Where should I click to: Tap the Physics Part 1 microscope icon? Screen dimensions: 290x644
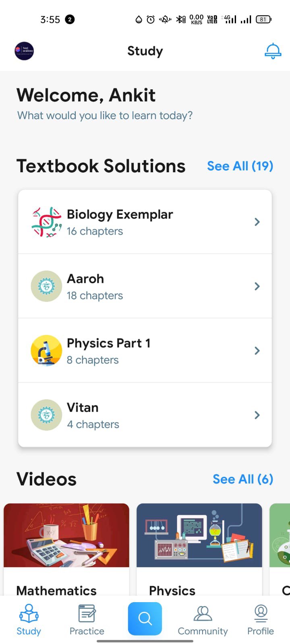(46, 351)
